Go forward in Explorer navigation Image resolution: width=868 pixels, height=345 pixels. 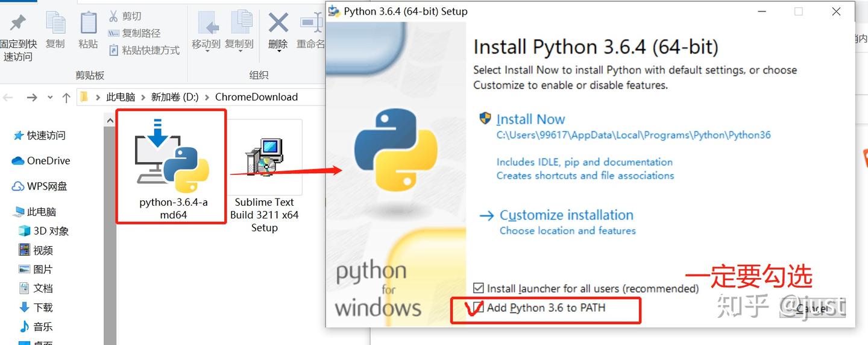(32, 97)
